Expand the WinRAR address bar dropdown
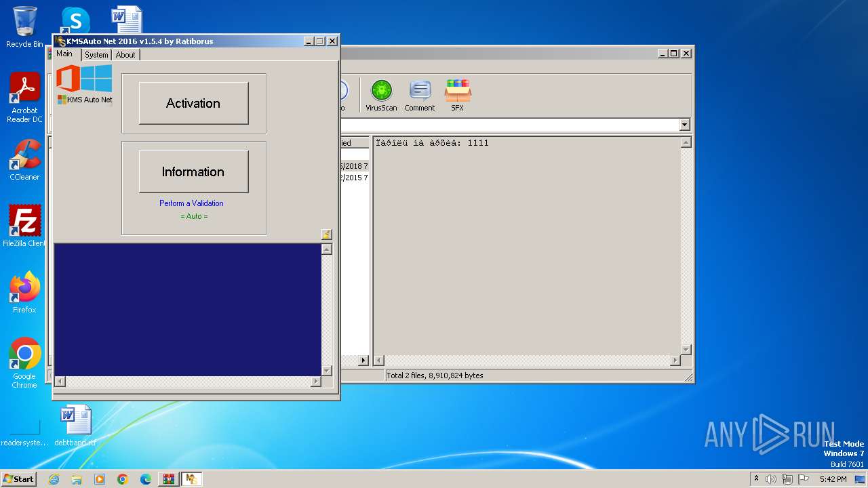The height and width of the screenshot is (488, 868). point(684,125)
